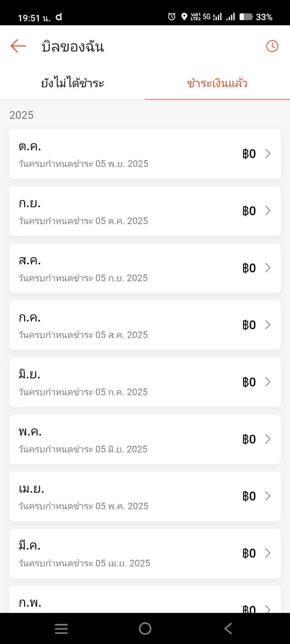Open ก.ค. bill chevron arrow
Screen dimensions: 290x644
pyautogui.click(x=268, y=325)
